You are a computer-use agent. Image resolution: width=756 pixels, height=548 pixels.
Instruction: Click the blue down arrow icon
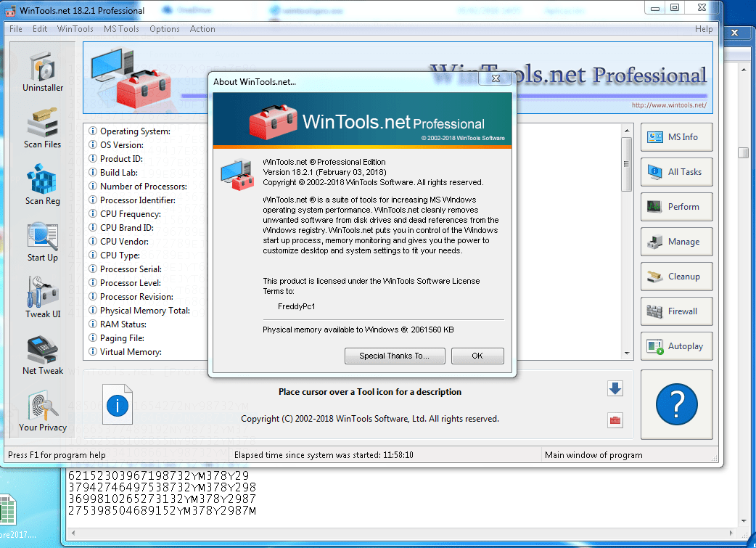[615, 388]
